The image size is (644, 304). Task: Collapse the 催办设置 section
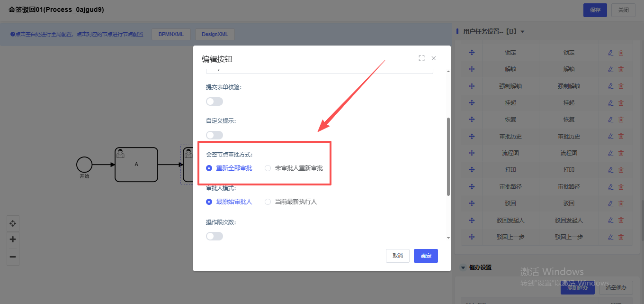pyautogui.click(x=463, y=267)
